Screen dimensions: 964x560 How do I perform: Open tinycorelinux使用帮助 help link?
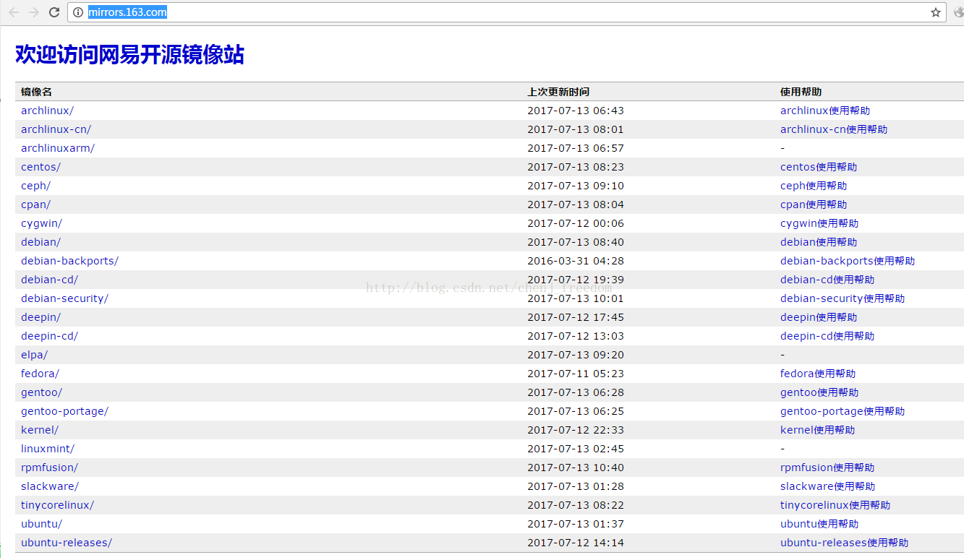click(x=835, y=505)
